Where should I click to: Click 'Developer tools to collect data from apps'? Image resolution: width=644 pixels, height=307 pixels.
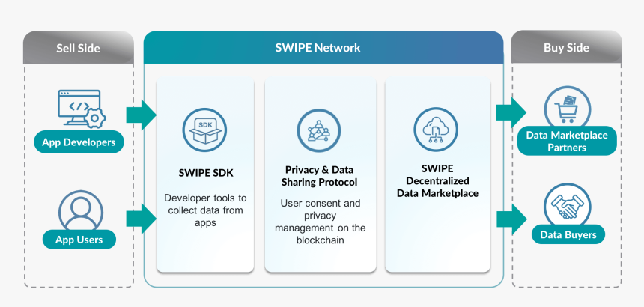(x=205, y=210)
